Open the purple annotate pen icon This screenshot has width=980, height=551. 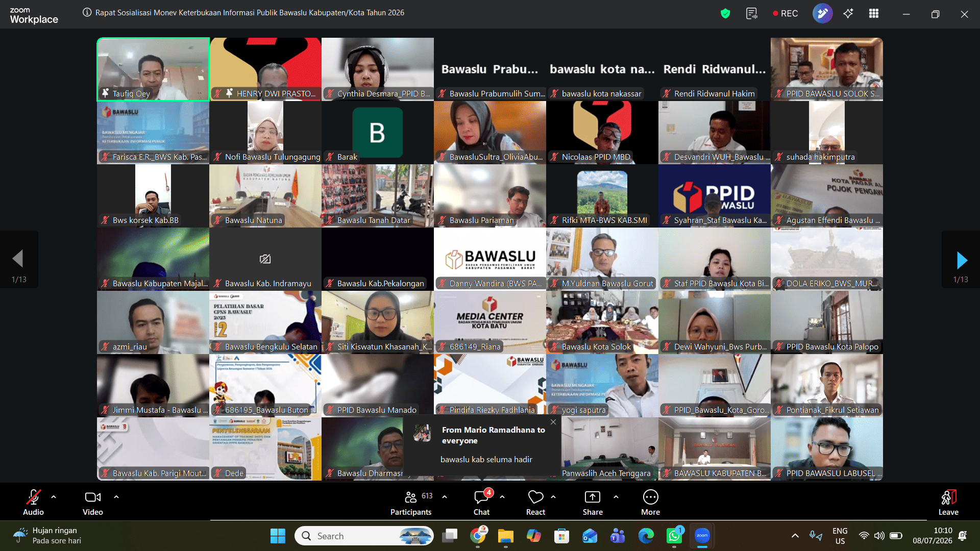822,14
